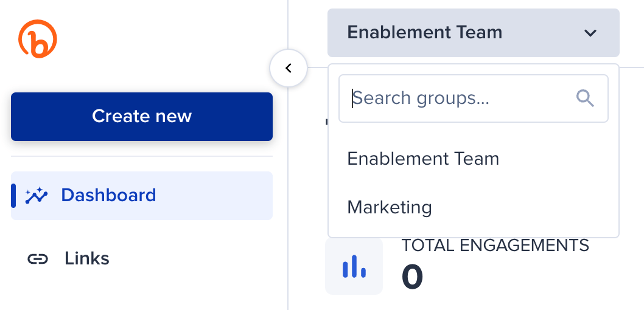Image resolution: width=644 pixels, height=310 pixels.
Task: Click the Total Engagements bar chart icon
Action: click(354, 266)
